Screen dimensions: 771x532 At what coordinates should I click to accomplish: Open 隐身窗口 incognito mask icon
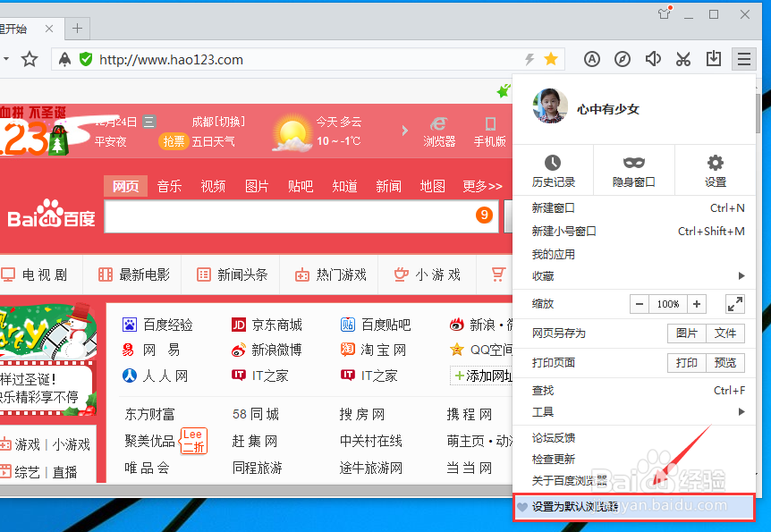pyautogui.click(x=634, y=163)
